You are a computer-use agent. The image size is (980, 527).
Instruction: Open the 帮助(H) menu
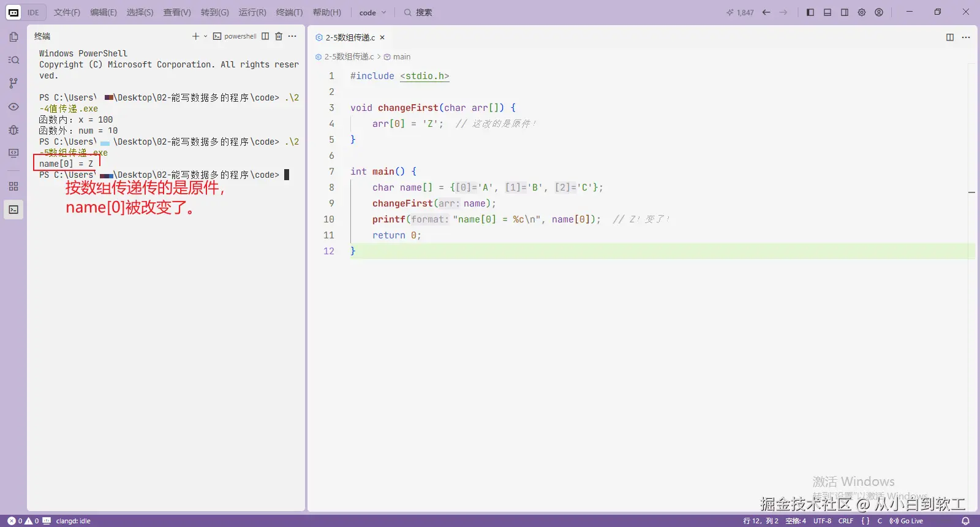tap(327, 12)
